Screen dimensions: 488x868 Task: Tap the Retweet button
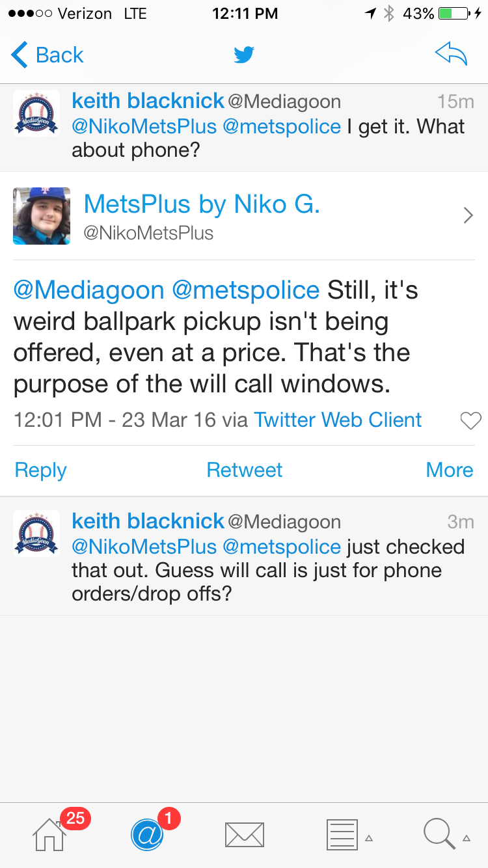[244, 470]
